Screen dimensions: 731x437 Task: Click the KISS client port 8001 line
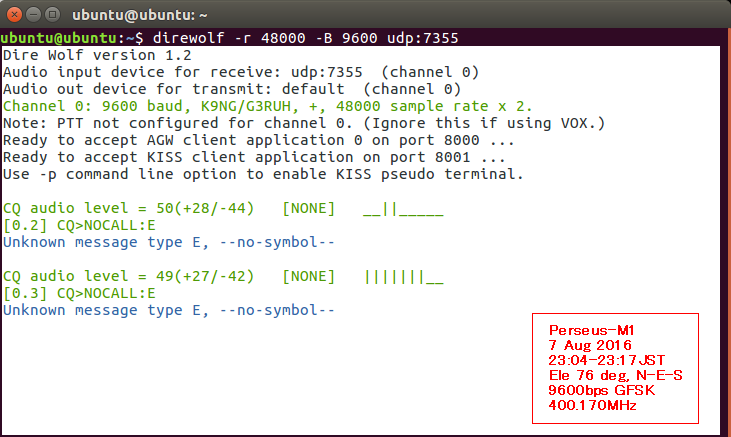tap(254, 157)
